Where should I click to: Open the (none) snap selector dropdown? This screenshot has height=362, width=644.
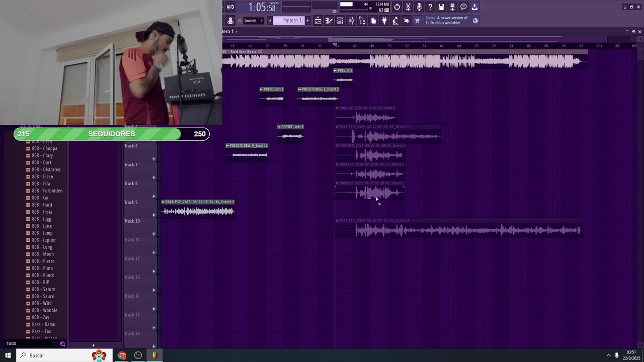click(x=254, y=21)
